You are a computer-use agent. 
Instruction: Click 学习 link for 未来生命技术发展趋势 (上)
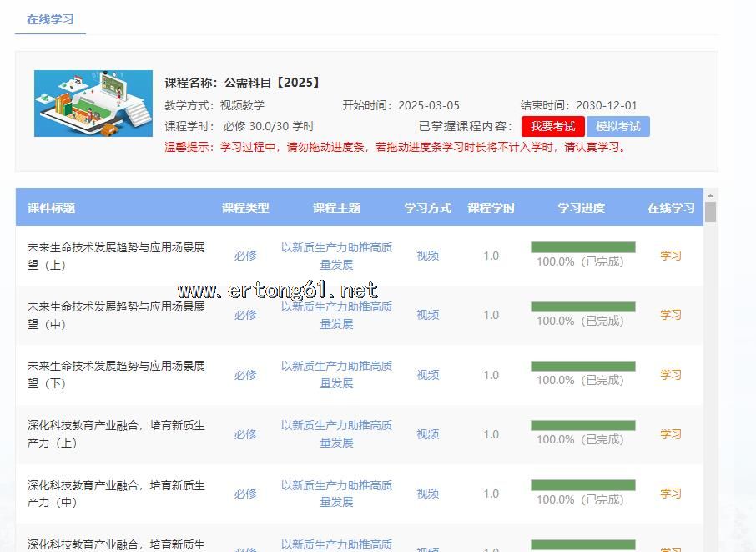click(x=671, y=256)
